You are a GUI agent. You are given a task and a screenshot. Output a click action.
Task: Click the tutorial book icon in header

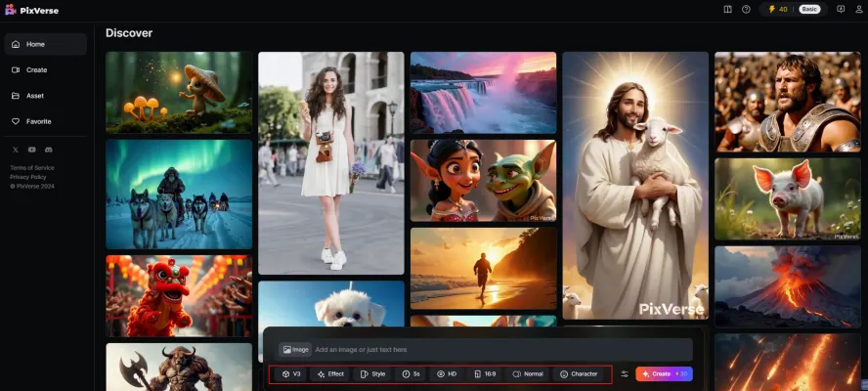click(x=727, y=9)
